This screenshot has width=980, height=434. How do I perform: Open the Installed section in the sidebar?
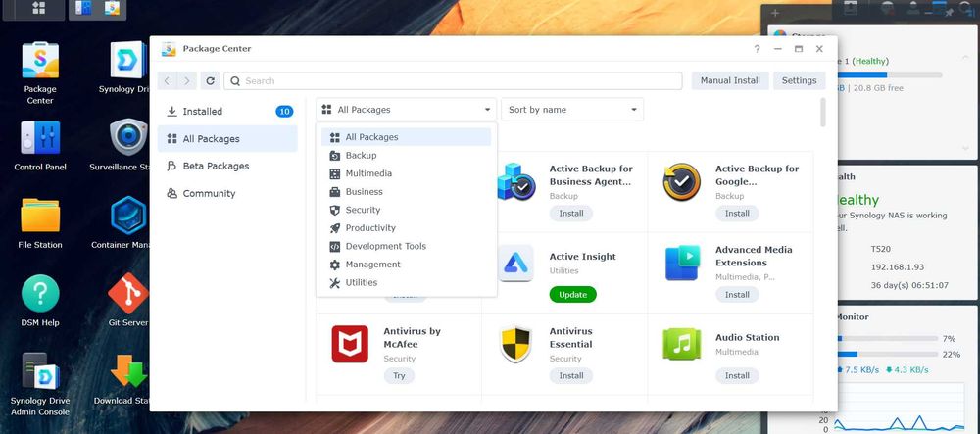coord(227,111)
